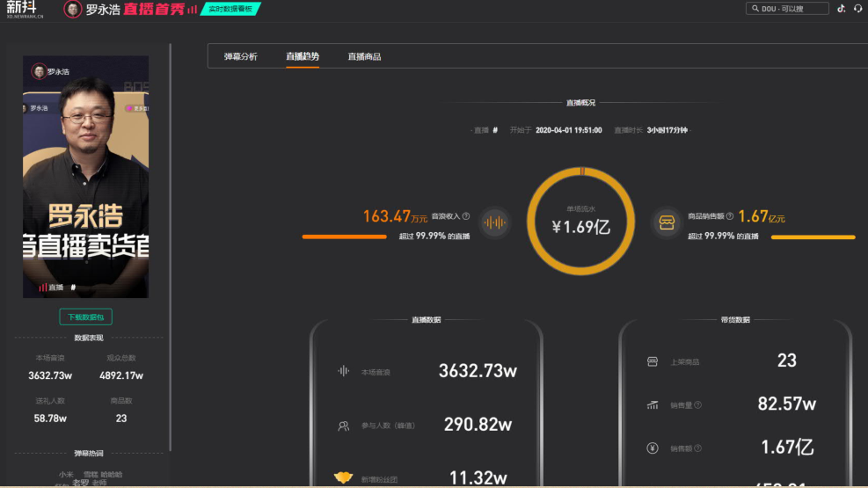Click 4892.17w 观众总数 in sidebar
Image resolution: width=868 pixels, height=488 pixels.
121,375
